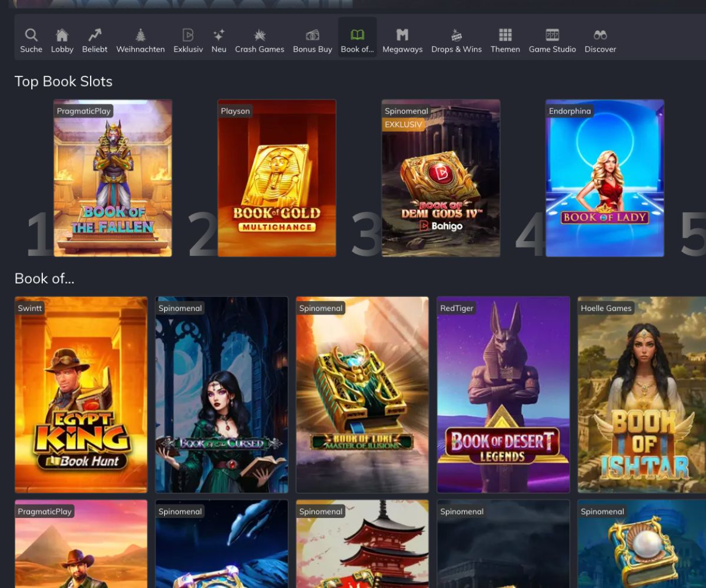Viewport: 706px width, 588px height.
Task: Open the Discover binoculars section
Action: point(600,35)
